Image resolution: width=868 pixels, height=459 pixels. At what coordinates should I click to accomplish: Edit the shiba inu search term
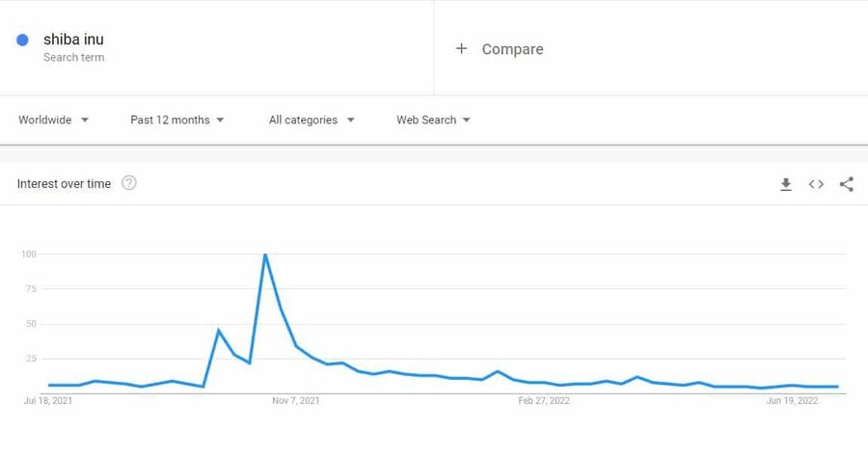(73, 40)
